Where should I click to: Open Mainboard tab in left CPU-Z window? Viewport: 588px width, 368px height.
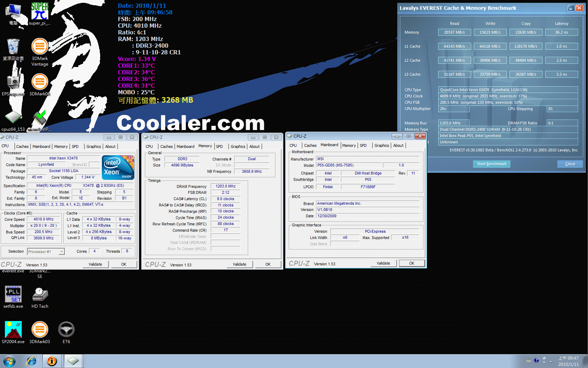pos(41,146)
